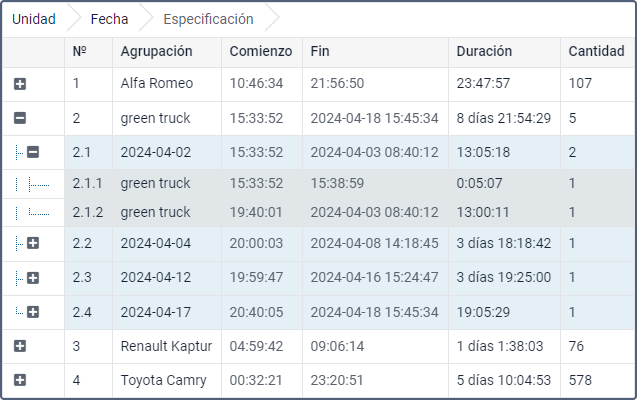Select the Fecha breadcrumb level
This screenshot has height=400, width=637.
click(x=109, y=19)
